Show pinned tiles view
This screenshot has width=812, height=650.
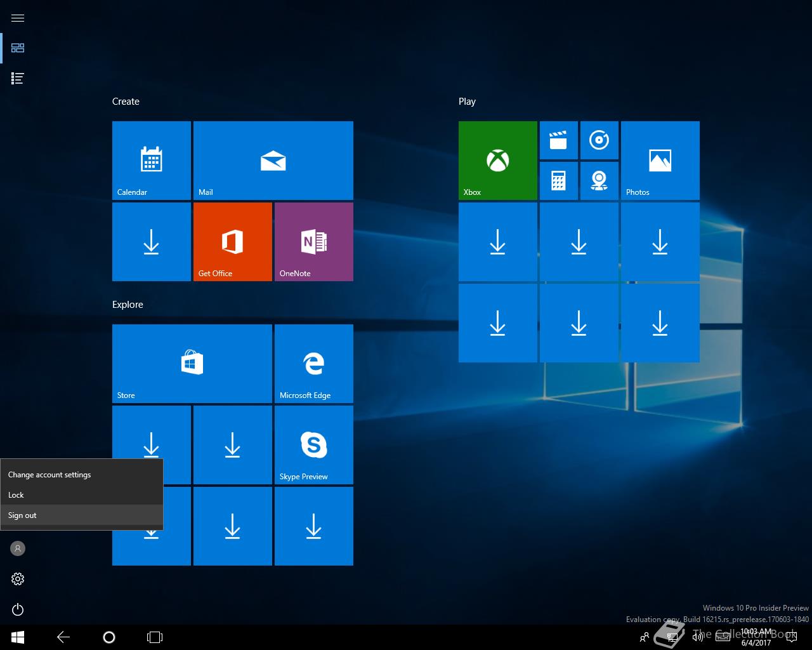point(18,48)
